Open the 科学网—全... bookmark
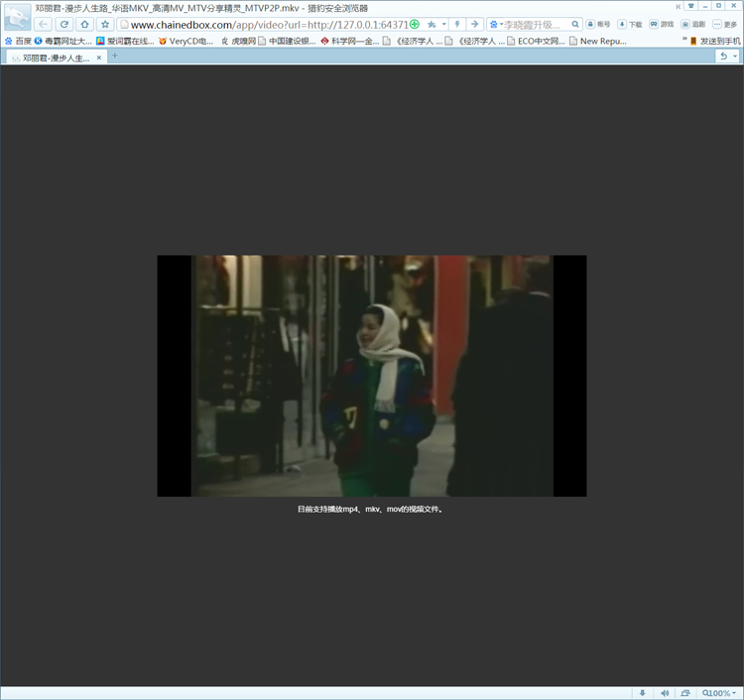 350,42
